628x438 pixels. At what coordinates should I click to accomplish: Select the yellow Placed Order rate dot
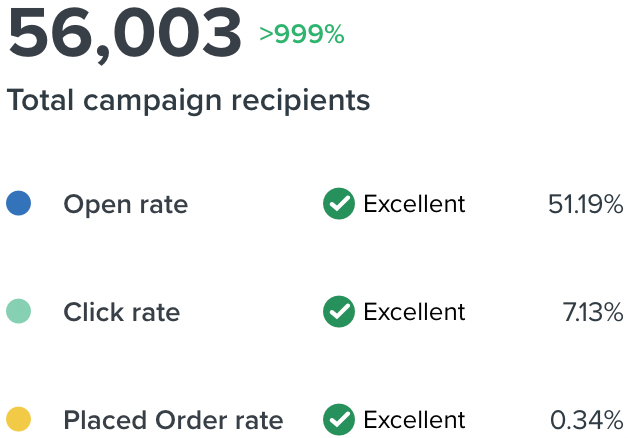[x=19, y=420]
